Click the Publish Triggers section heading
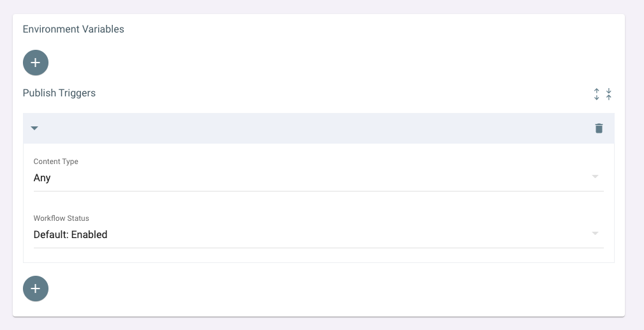This screenshot has width=644, height=330. pos(59,93)
